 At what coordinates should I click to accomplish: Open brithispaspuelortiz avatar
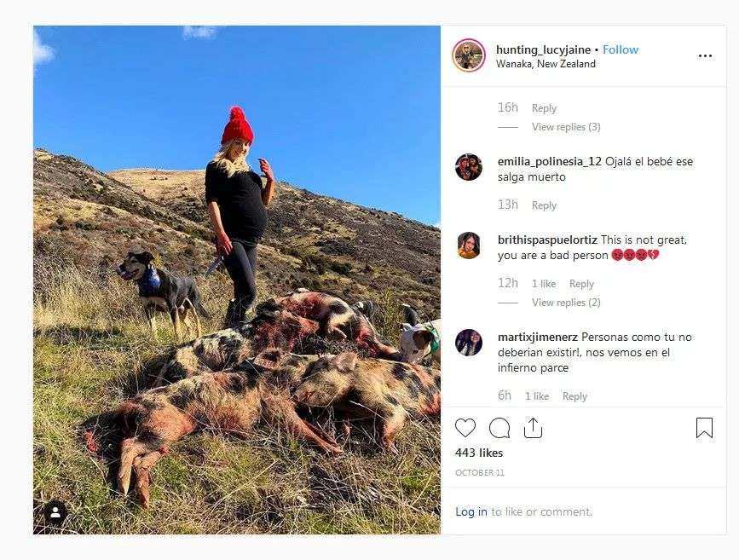[469, 245]
